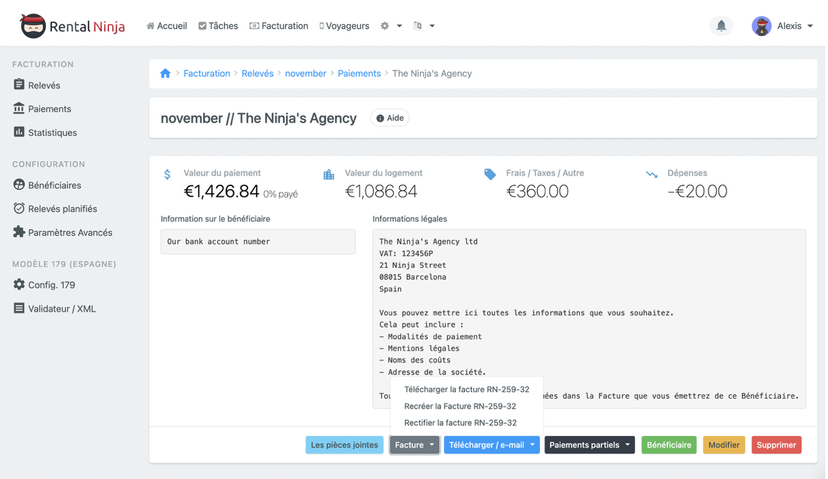The image size is (828, 479).
Task: Open Paramètres Avancés in the sidebar
Action: coord(63,232)
